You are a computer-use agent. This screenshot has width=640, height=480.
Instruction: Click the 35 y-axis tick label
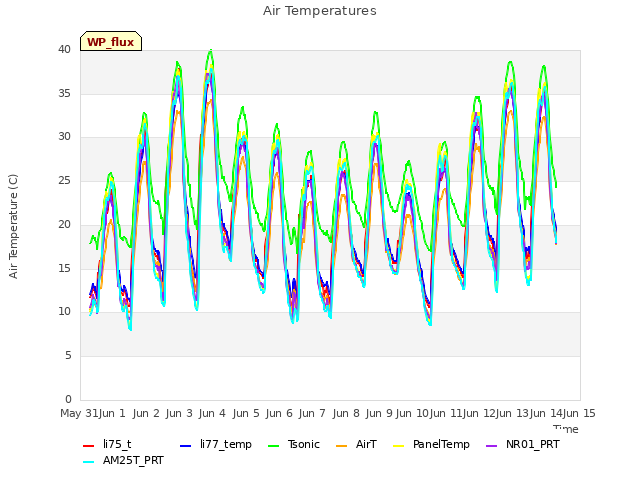(x=64, y=93)
